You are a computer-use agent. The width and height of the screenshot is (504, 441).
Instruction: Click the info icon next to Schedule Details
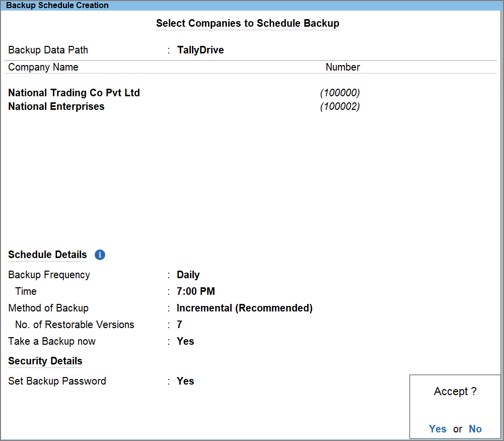point(100,255)
